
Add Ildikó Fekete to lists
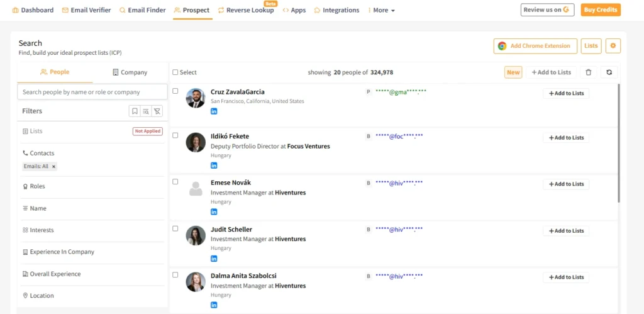click(x=566, y=138)
